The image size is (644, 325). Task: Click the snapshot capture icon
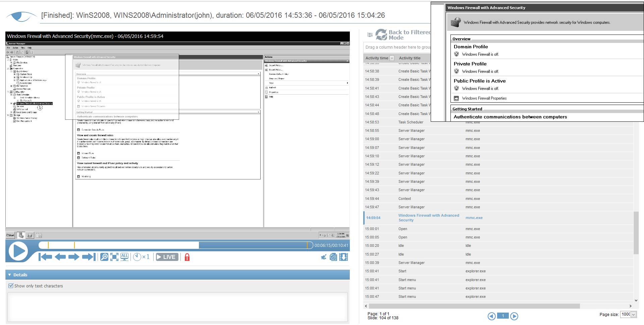(333, 257)
